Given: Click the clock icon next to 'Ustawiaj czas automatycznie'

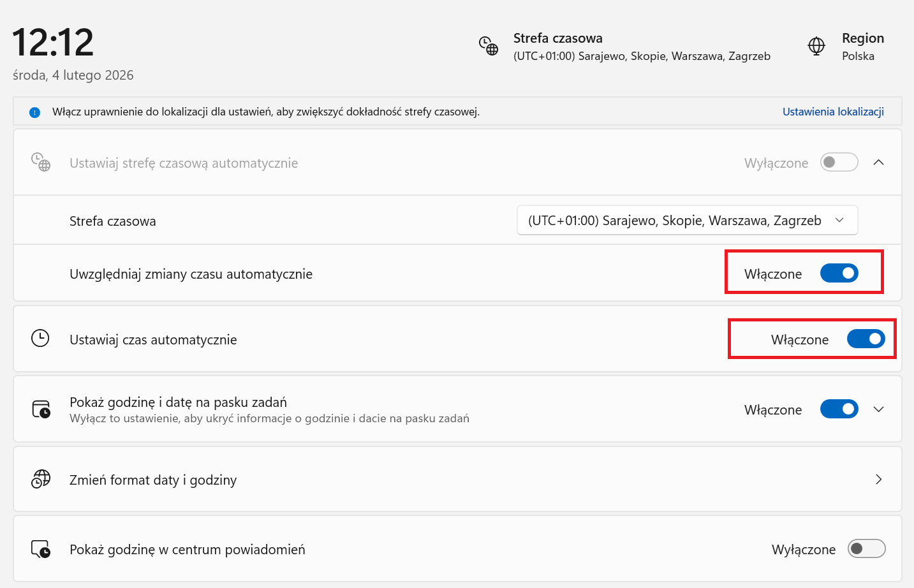Looking at the screenshot, I should click(x=40, y=339).
